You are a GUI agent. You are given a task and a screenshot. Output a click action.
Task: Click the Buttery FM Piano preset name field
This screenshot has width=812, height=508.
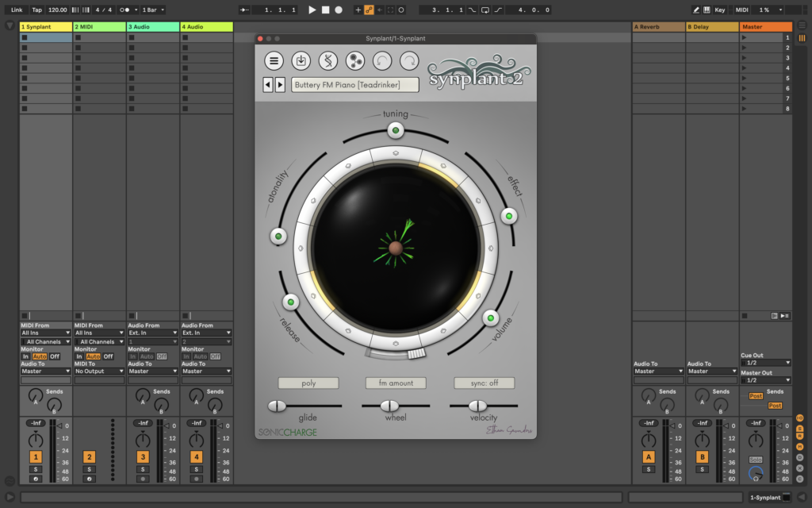(x=355, y=84)
